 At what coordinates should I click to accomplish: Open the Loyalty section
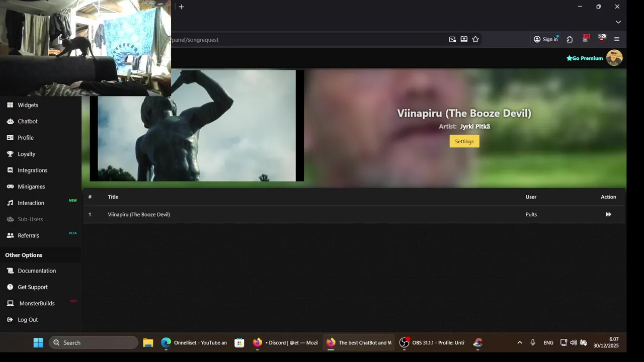point(26,154)
